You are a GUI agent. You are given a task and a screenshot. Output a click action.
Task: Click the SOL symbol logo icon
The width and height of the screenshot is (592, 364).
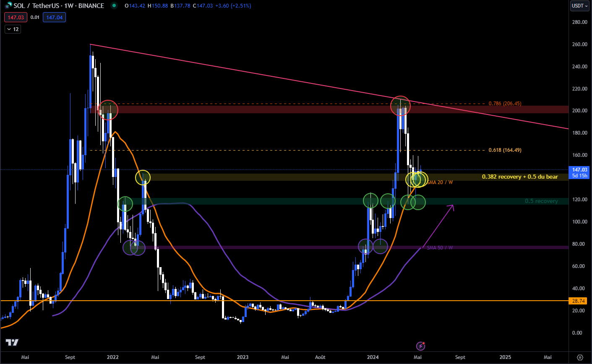coord(8,5)
